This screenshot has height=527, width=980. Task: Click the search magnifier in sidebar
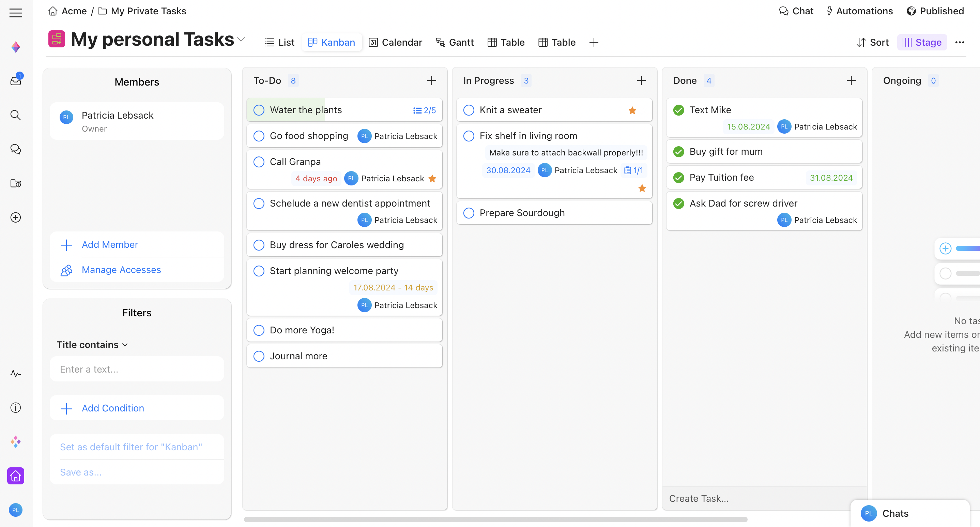click(x=16, y=115)
